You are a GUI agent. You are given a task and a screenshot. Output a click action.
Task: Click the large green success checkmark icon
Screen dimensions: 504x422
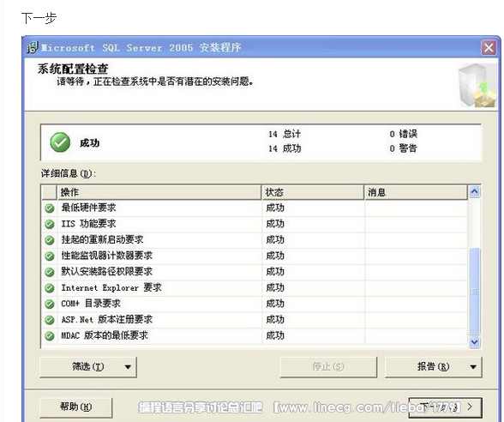60,142
